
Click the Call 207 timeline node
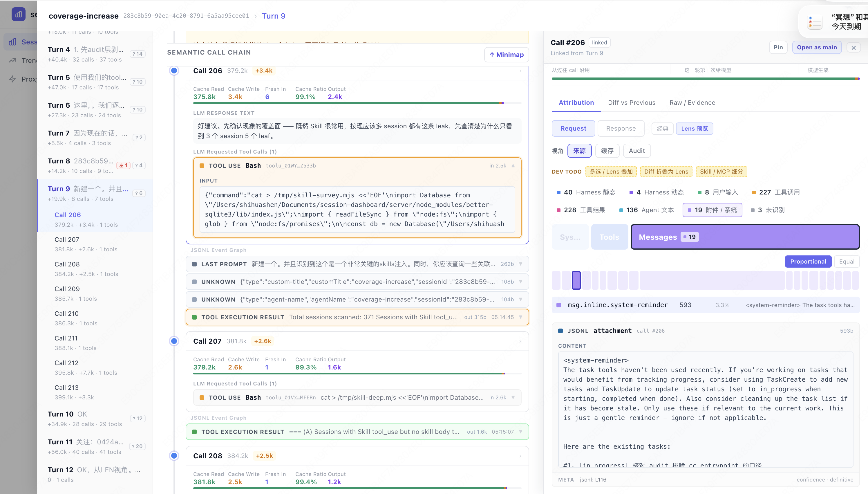pyautogui.click(x=174, y=341)
